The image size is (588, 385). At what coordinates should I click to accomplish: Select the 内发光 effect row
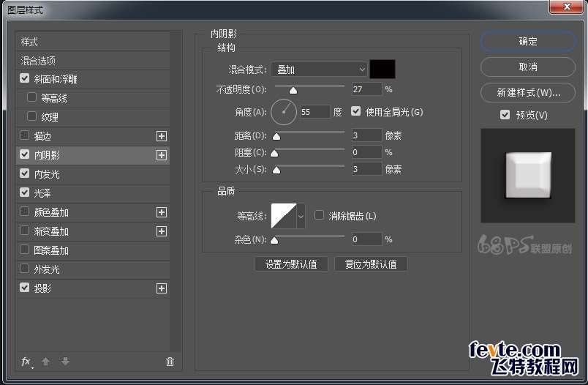pos(93,174)
